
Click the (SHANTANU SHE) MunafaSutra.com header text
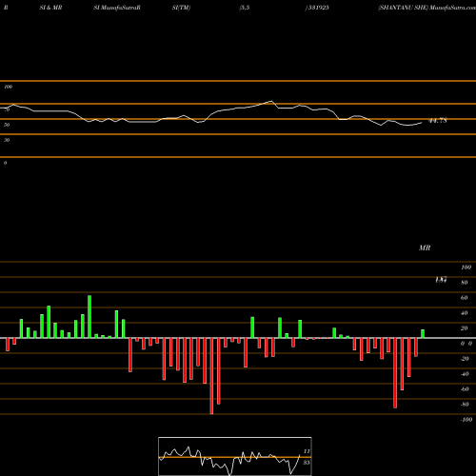point(426,8)
